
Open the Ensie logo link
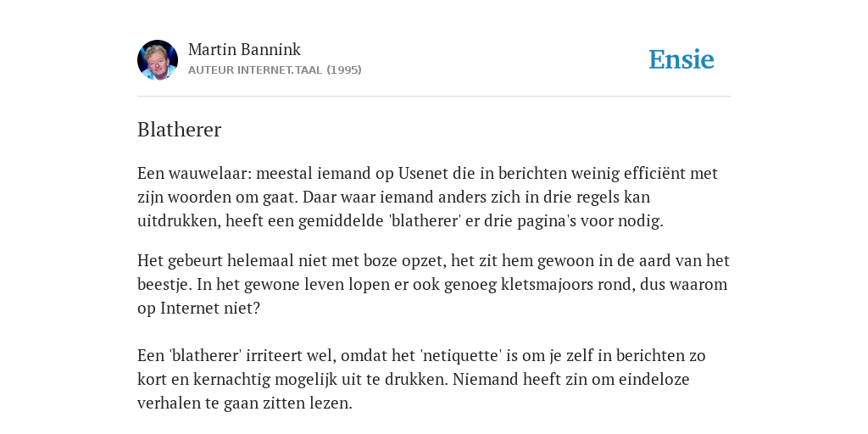682,59
